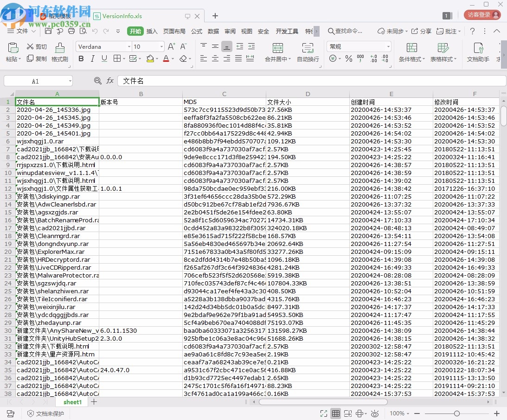
Task: Click the 访客登录 guest login button
Action: click(482, 15)
